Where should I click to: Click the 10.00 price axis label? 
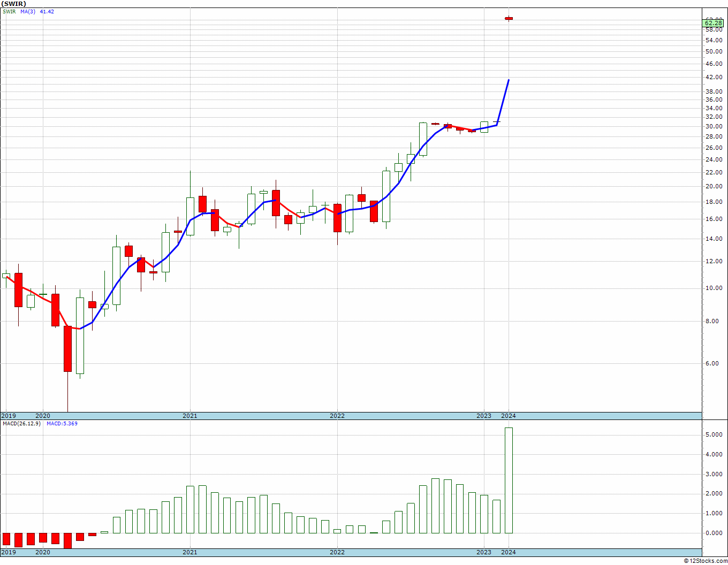(714, 288)
